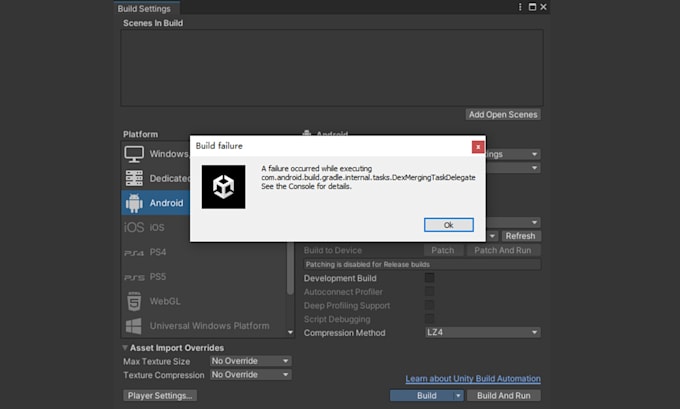Open the dropdown arrow left of Refresh
This screenshot has width=680, height=409.
point(492,236)
